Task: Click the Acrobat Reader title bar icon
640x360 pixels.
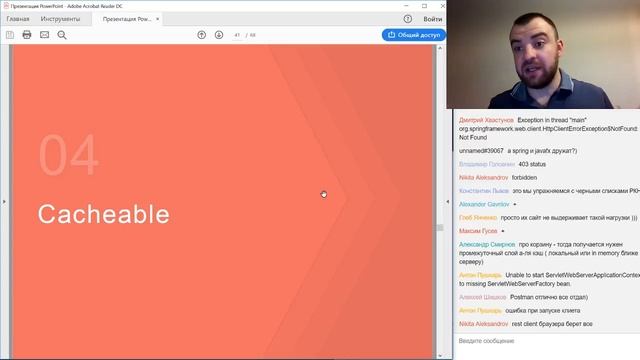Action: point(6,6)
